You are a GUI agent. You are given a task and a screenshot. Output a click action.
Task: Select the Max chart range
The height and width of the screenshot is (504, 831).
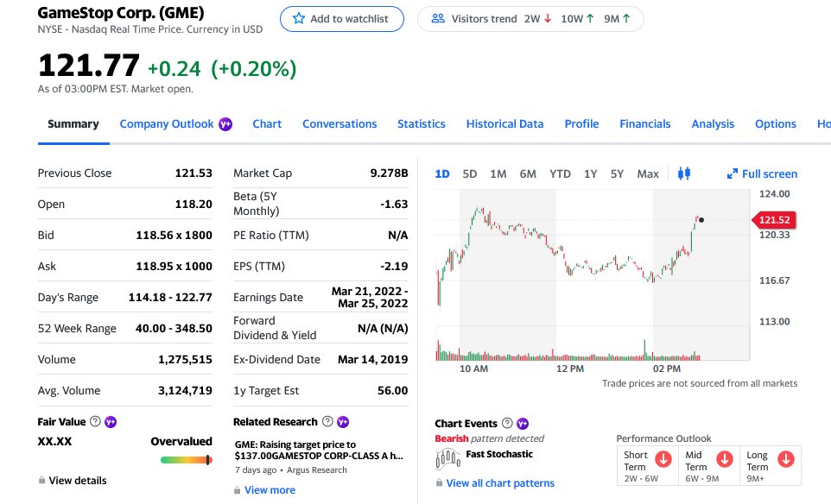click(648, 173)
